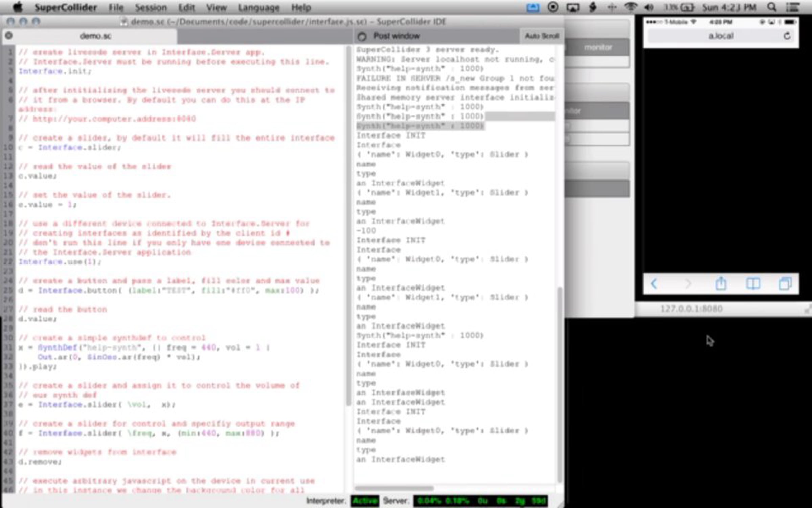The width and height of the screenshot is (812, 508).
Task: Click the code line "Interface.init;"
Action: pos(55,71)
